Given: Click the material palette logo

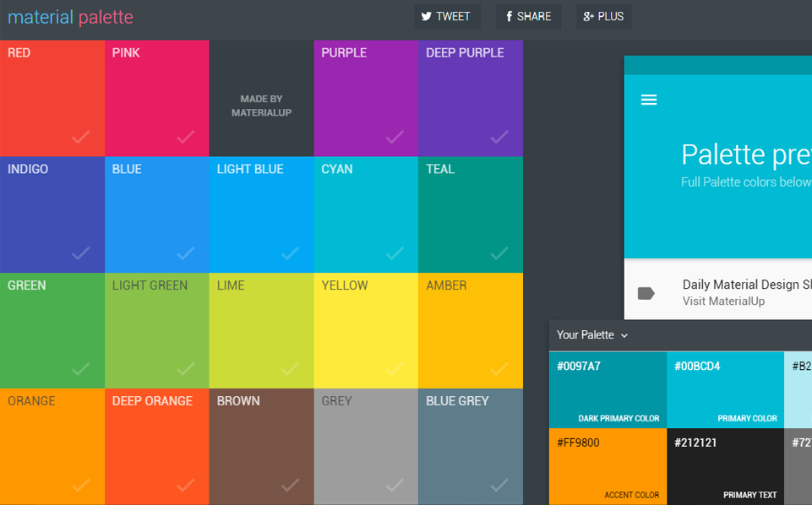Looking at the screenshot, I should pyautogui.click(x=70, y=17).
